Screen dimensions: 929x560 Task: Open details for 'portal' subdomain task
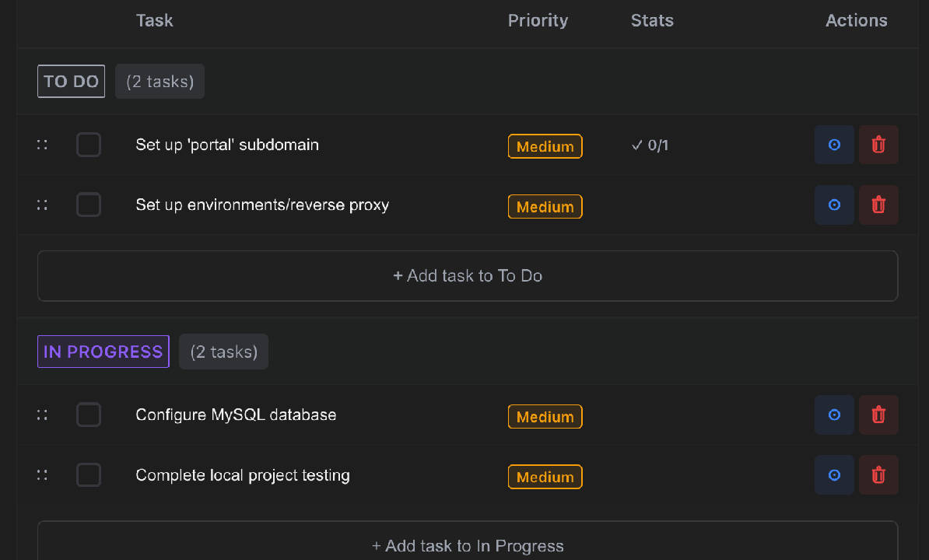(x=834, y=145)
